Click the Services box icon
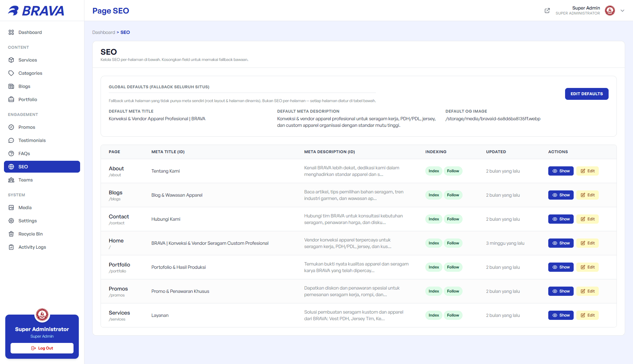The image size is (633, 364). tap(11, 60)
